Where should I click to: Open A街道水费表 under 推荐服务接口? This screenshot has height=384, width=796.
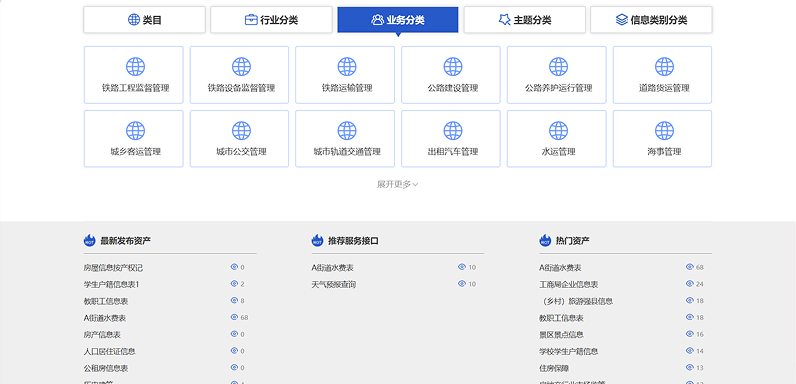[333, 268]
